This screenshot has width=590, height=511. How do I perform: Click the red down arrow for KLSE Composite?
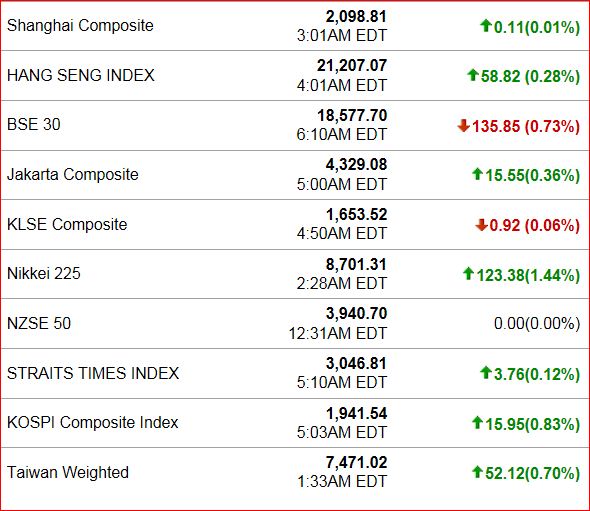click(481, 225)
